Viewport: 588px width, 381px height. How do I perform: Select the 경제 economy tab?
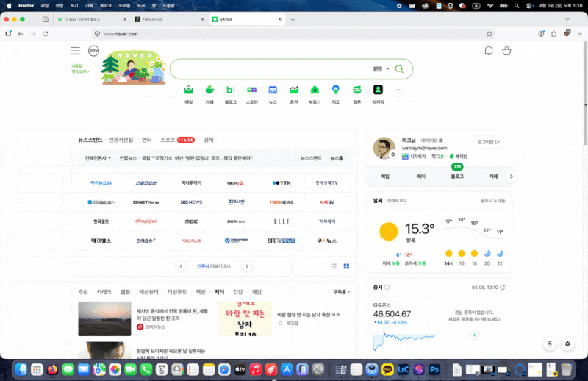209,140
